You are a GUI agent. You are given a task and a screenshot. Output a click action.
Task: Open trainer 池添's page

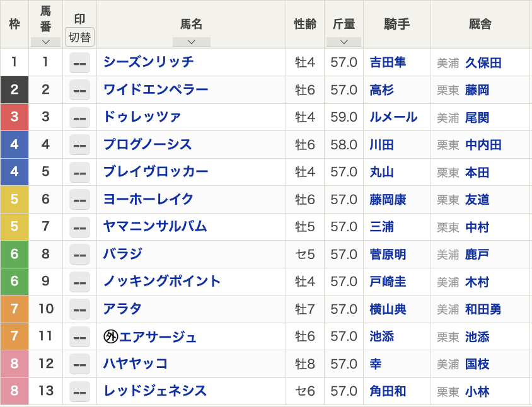pyautogui.click(x=477, y=336)
